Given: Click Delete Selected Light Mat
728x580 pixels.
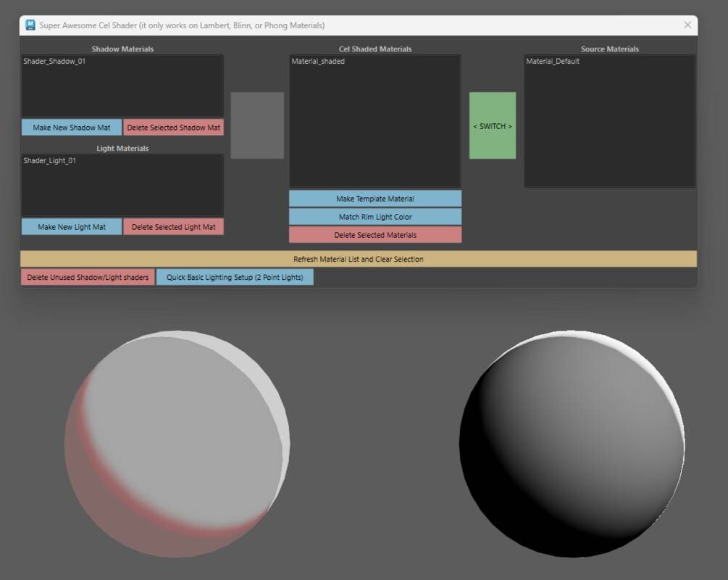Looking at the screenshot, I should (x=173, y=227).
